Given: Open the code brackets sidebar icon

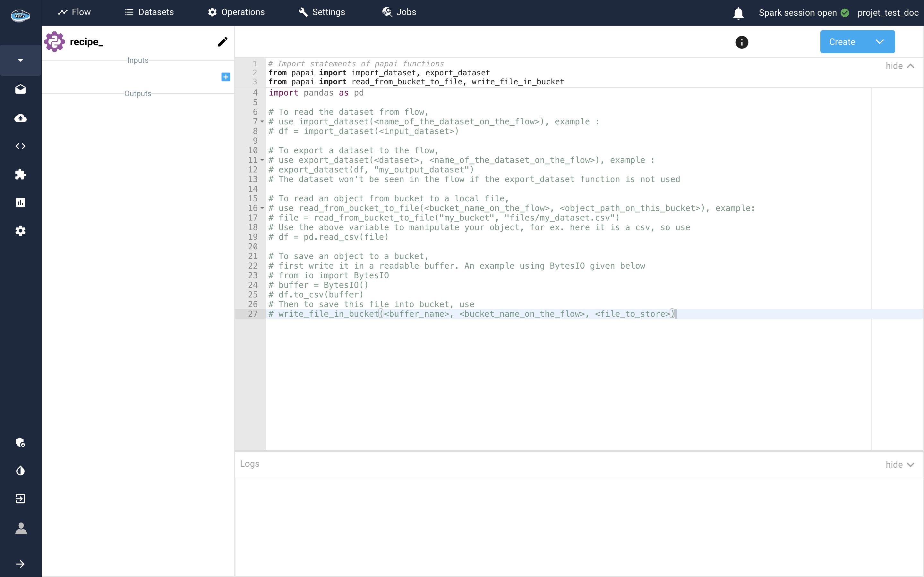Looking at the screenshot, I should point(21,146).
